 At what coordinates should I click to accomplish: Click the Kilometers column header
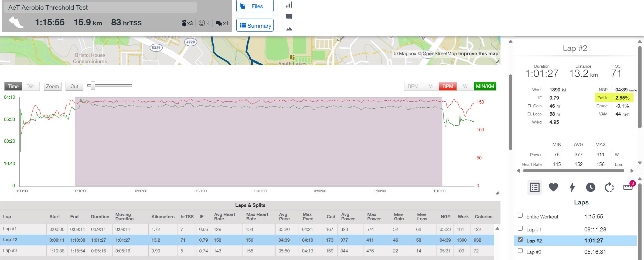[x=163, y=217]
